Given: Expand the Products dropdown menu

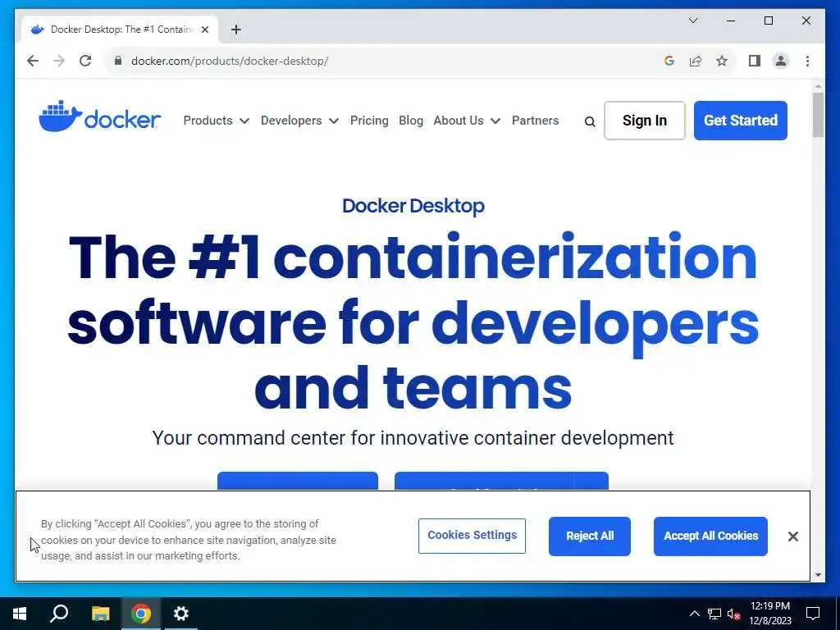Looking at the screenshot, I should [217, 121].
